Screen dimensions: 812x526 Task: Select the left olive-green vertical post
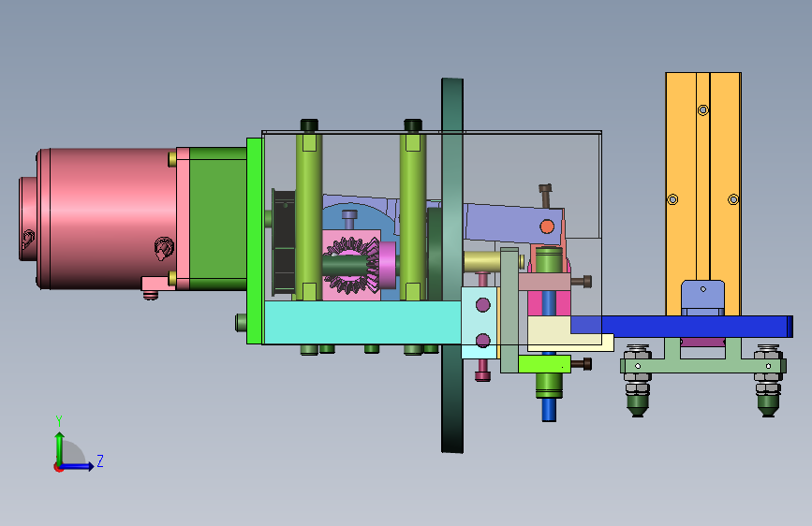click(309, 217)
